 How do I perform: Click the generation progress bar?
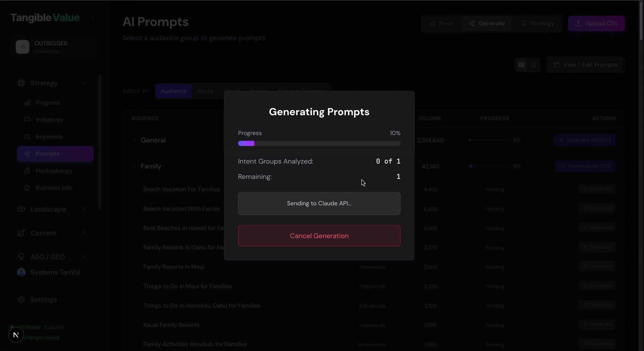tap(319, 144)
